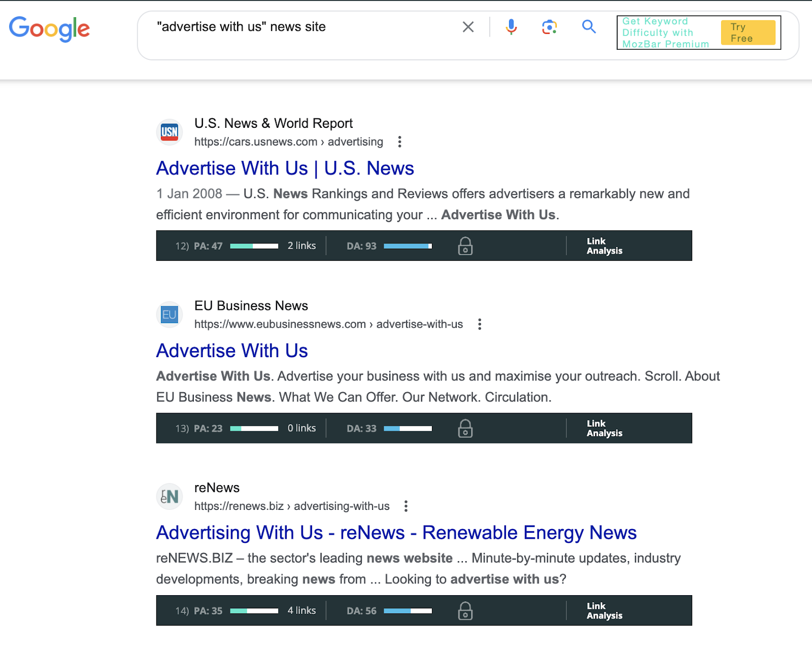Click the PA progress bar for result 12
This screenshot has height=655, width=812.
click(254, 246)
